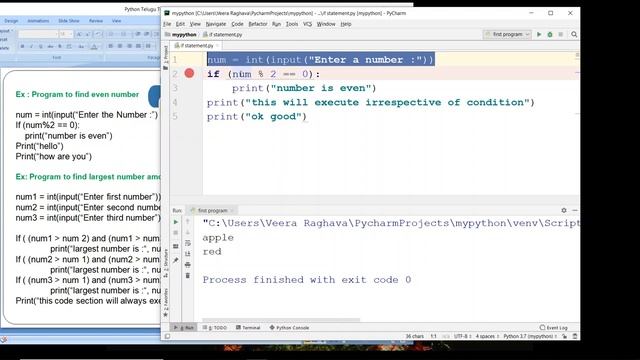Click the horizontal scrollbar of Run console
This screenshot has height=360, width=640.
click(x=281, y=320)
